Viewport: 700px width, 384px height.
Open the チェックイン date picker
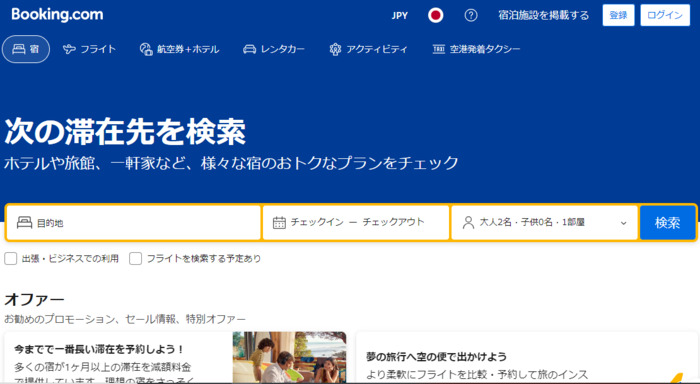coord(317,222)
